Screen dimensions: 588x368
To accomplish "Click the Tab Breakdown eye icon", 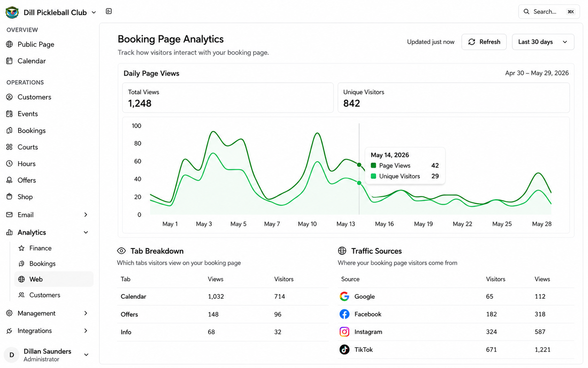I will pos(121,251).
